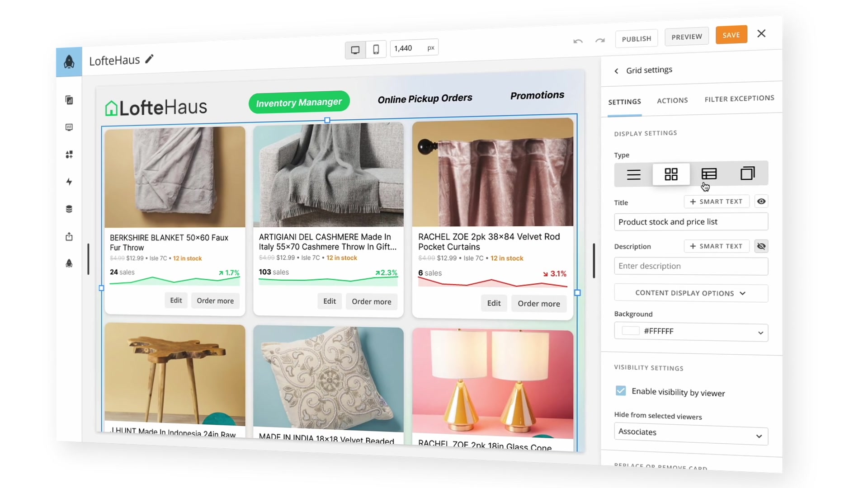Screen dimensions: 868x488
Task: Add Smart Text to Description
Action: click(x=717, y=246)
